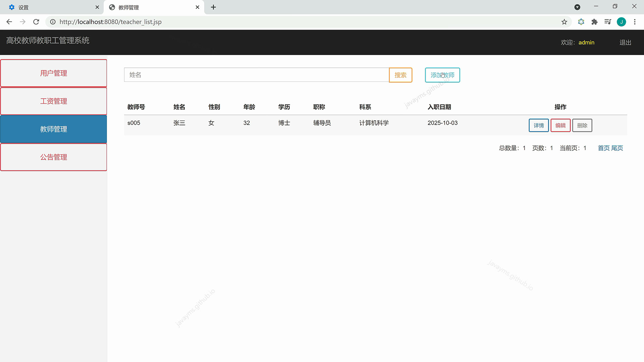Open the Chrome three-dot menu
The image size is (644, 362).
pos(635,22)
